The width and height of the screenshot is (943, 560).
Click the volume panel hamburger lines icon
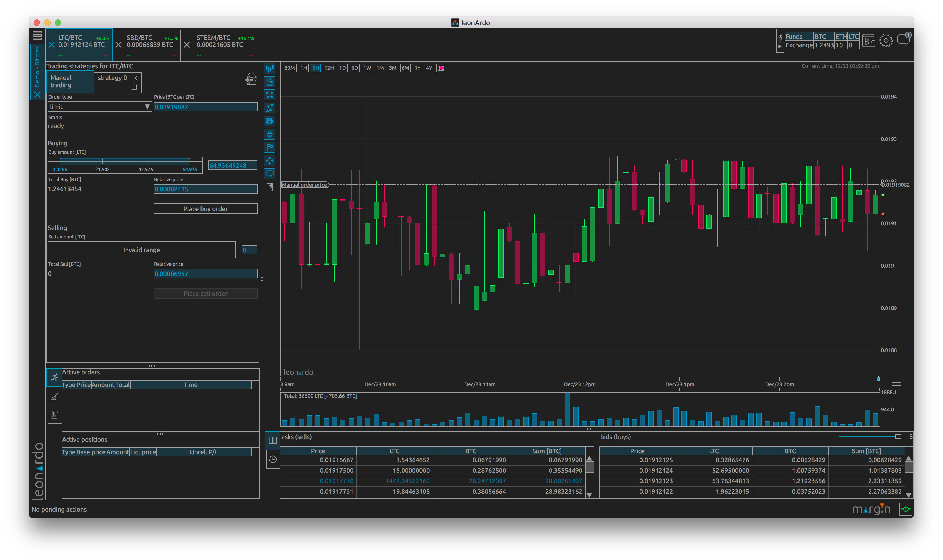[x=896, y=384]
